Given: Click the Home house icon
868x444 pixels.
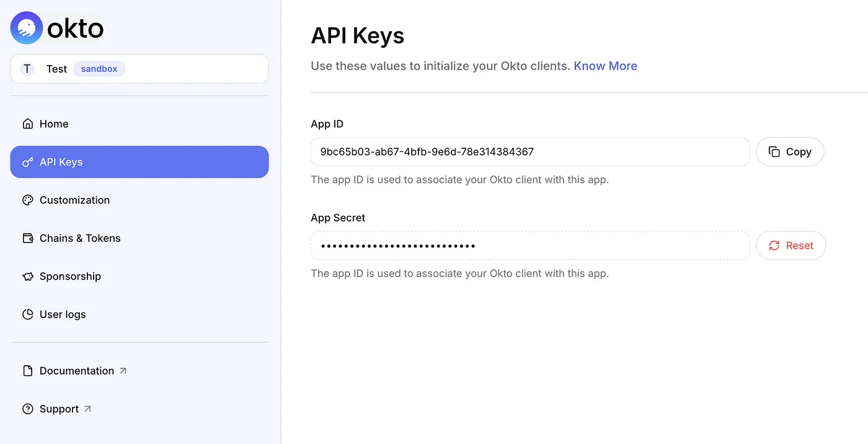Looking at the screenshot, I should tap(28, 123).
